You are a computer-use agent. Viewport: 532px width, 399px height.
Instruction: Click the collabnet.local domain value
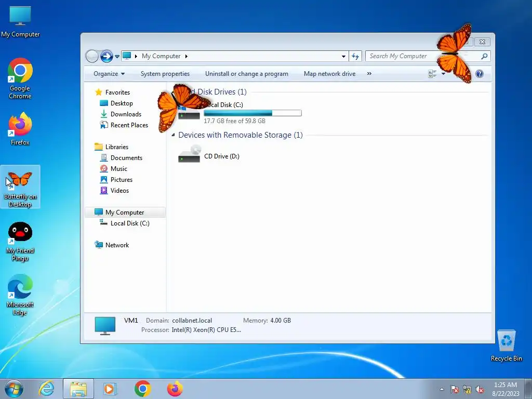click(192, 320)
